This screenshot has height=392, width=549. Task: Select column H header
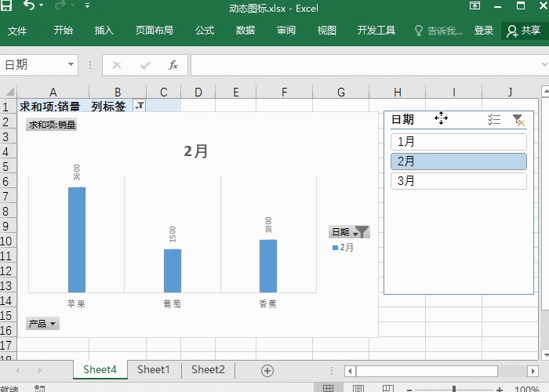tap(398, 92)
